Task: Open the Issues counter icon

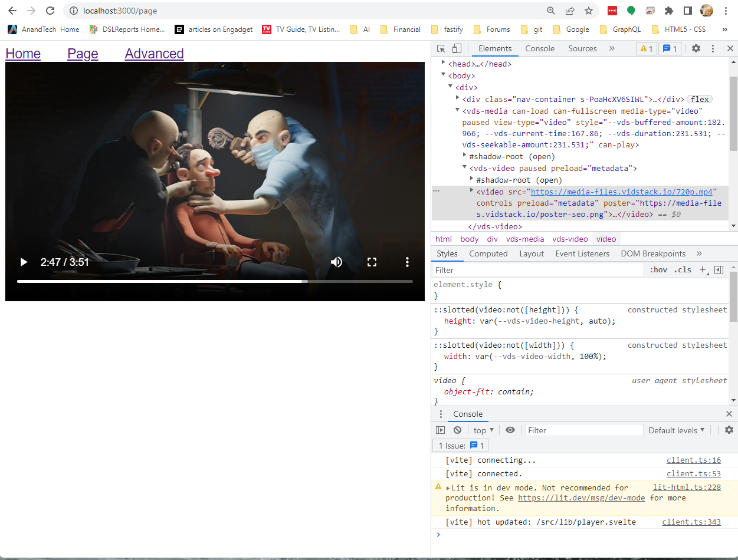Action: pyautogui.click(x=669, y=48)
